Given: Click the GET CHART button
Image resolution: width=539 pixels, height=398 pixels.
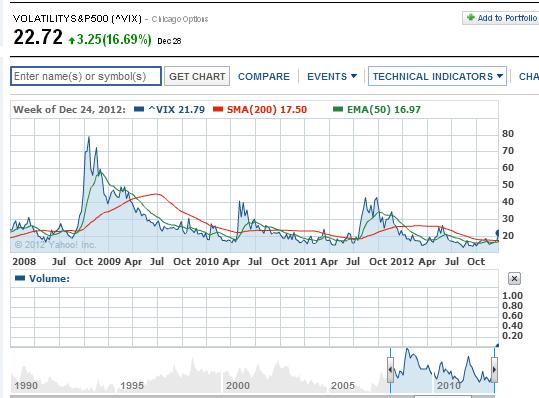Looking at the screenshot, I should click(x=197, y=76).
